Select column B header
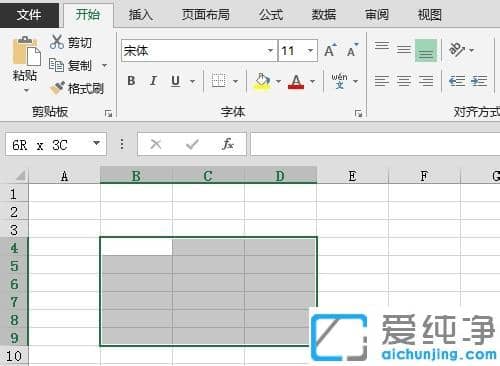Viewport: 500px width, 366px height. pyautogui.click(x=136, y=175)
